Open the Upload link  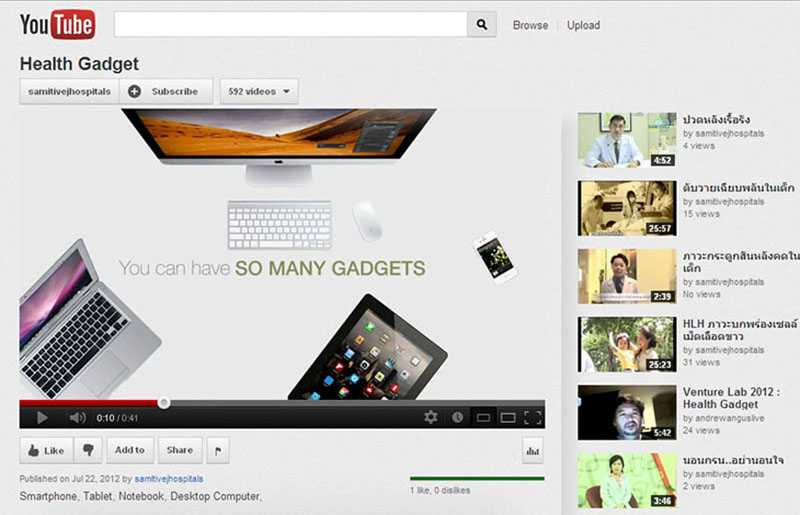click(x=583, y=25)
